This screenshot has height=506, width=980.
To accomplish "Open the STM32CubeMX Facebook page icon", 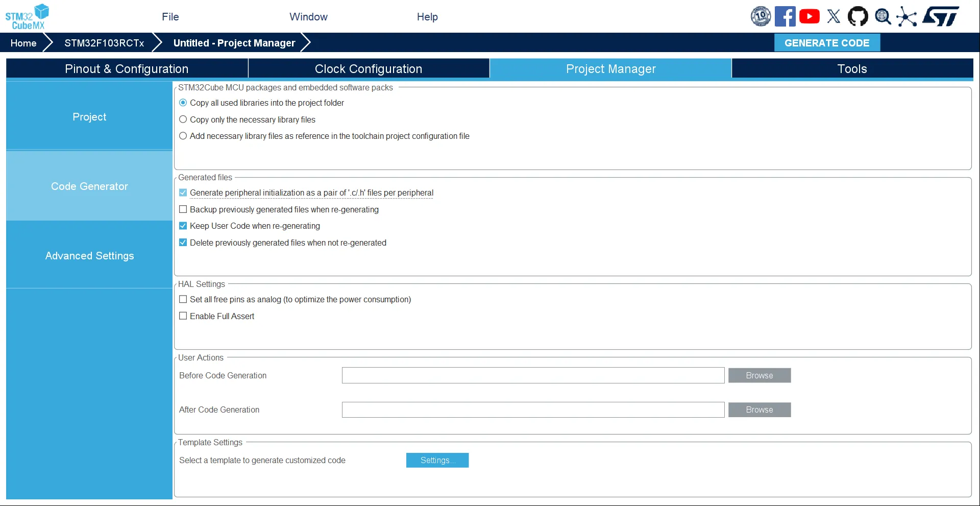I will click(785, 16).
